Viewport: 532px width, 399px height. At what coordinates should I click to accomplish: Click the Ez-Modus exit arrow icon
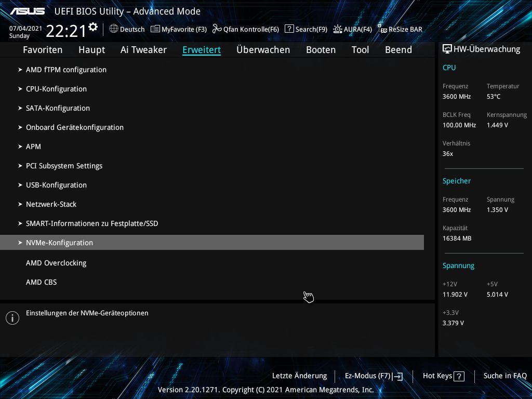pyautogui.click(x=397, y=376)
